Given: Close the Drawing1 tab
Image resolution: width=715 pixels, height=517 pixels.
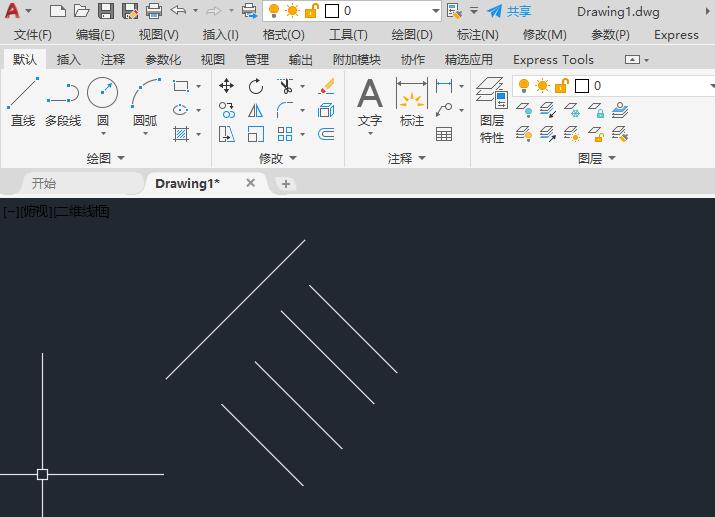Looking at the screenshot, I should pos(250,183).
